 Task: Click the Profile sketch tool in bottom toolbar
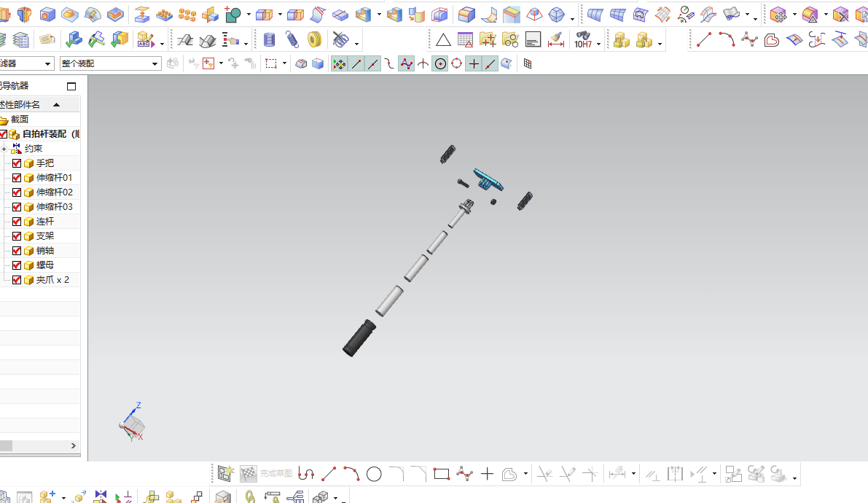click(x=305, y=474)
